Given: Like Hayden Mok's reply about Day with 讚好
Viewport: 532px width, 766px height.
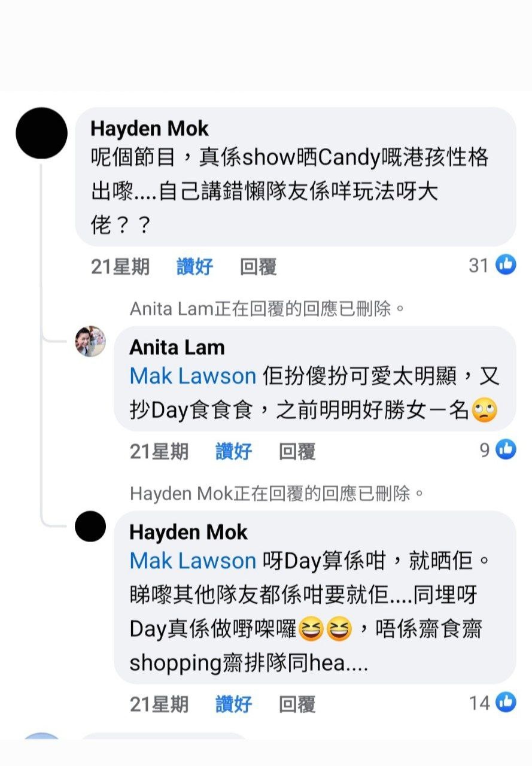Looking at the screenshot, I should tap(234, 704).
